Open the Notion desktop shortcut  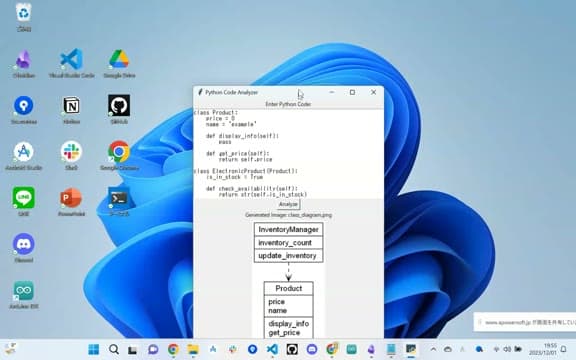point(72,109)
